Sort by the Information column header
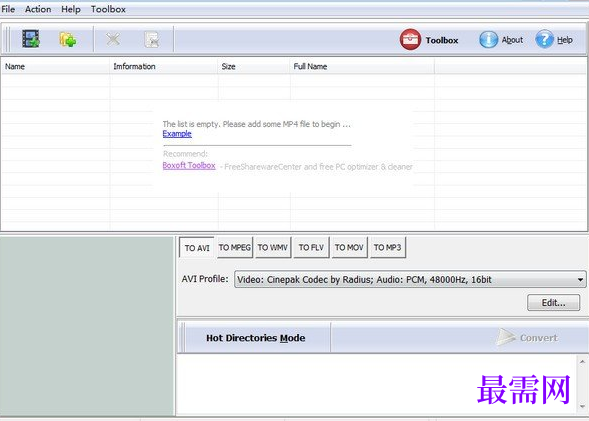 coord(163,66)
